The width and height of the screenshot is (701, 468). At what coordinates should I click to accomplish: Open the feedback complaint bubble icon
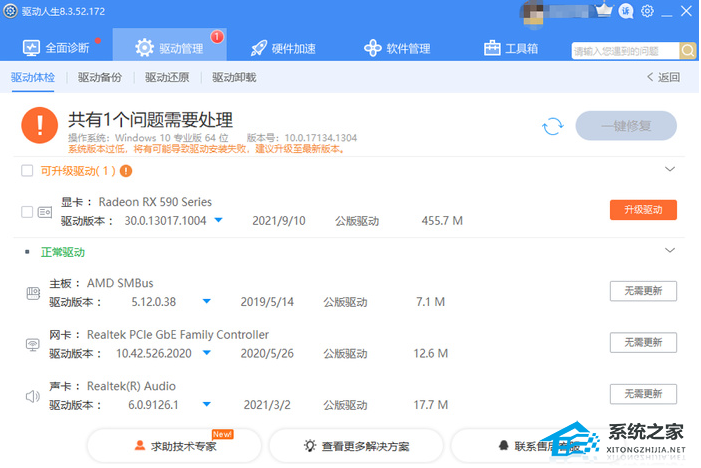click(x=626, y=11)
